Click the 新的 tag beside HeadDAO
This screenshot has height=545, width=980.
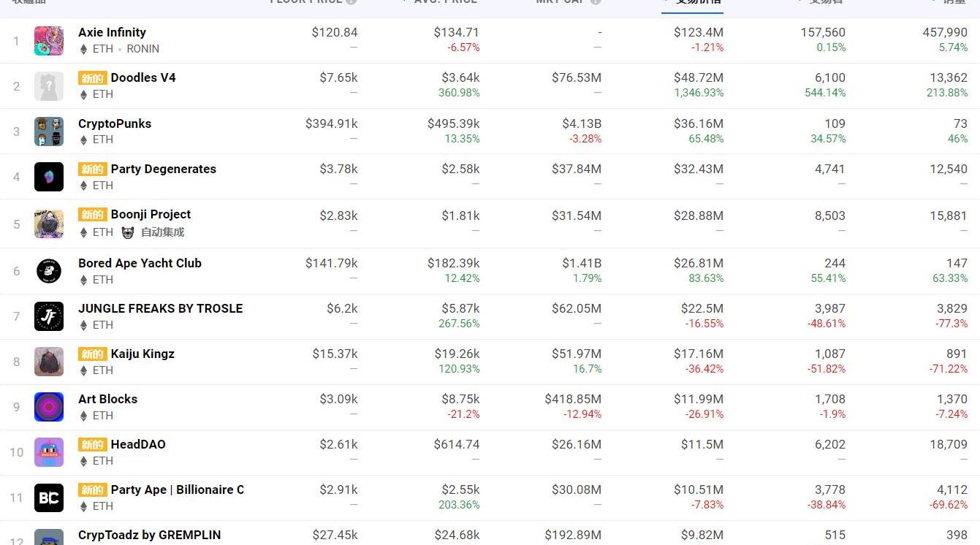coord(93,444)
